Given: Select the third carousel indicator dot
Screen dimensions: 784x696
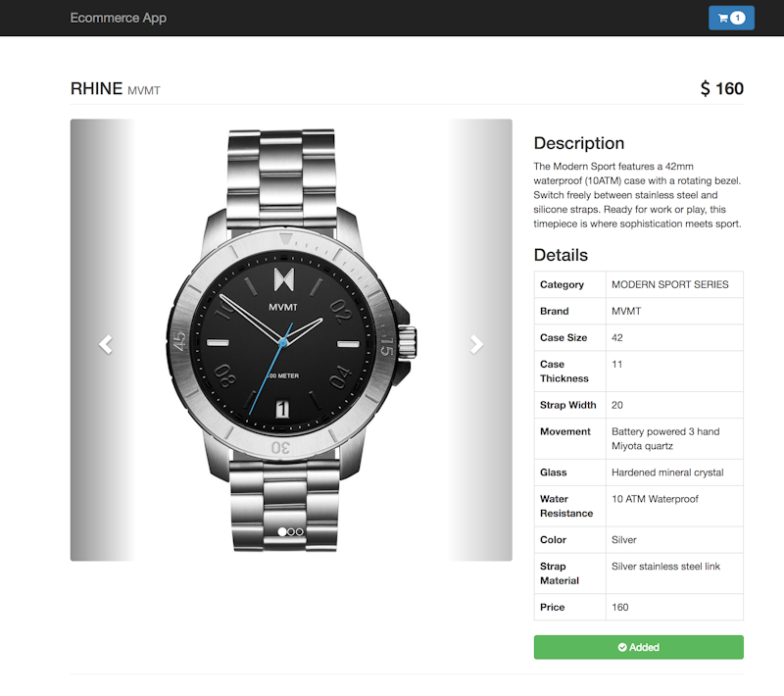Looking at the screenshot, I should [300, 532].
